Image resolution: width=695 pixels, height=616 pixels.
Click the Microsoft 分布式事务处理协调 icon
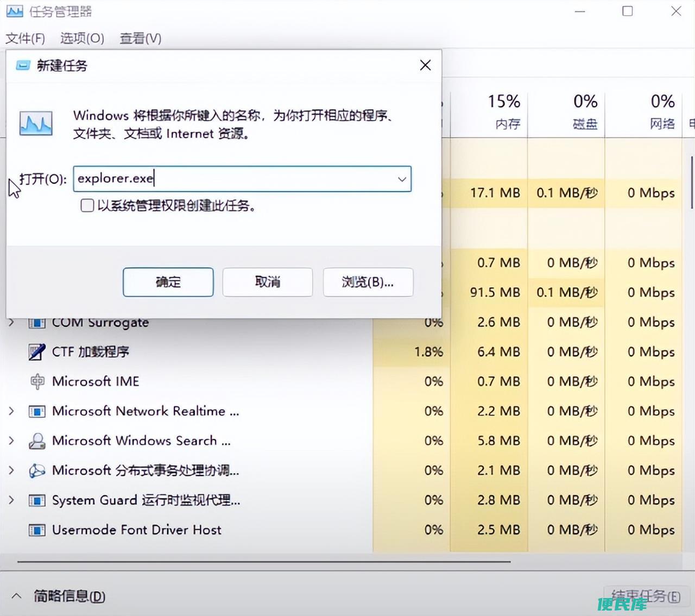click(36, 470)
